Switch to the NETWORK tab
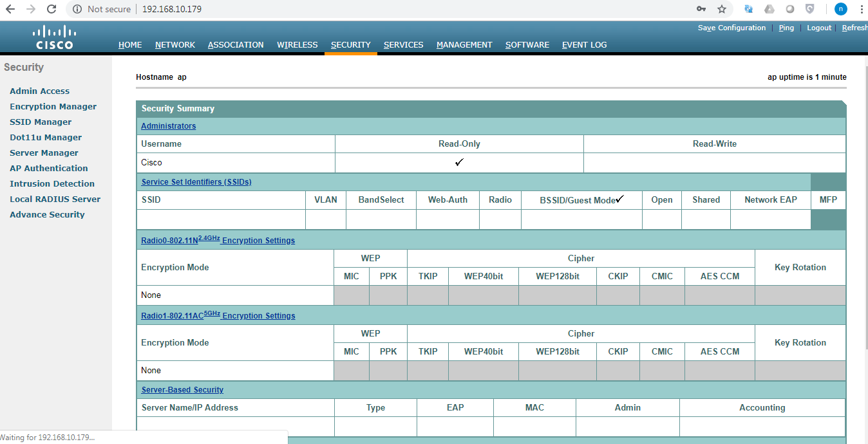868x444 pixels. point(175,44)
